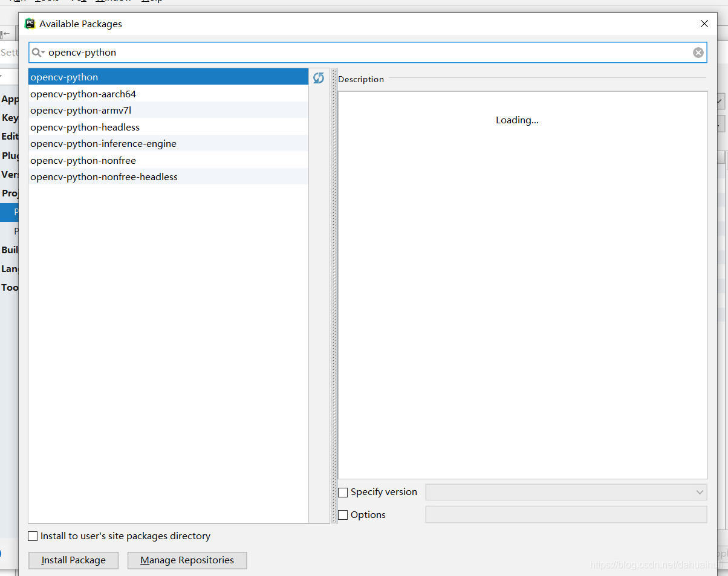This screenshot has width=728, height=576.
Task: Click the Options text field
Action: click(566, 514)
